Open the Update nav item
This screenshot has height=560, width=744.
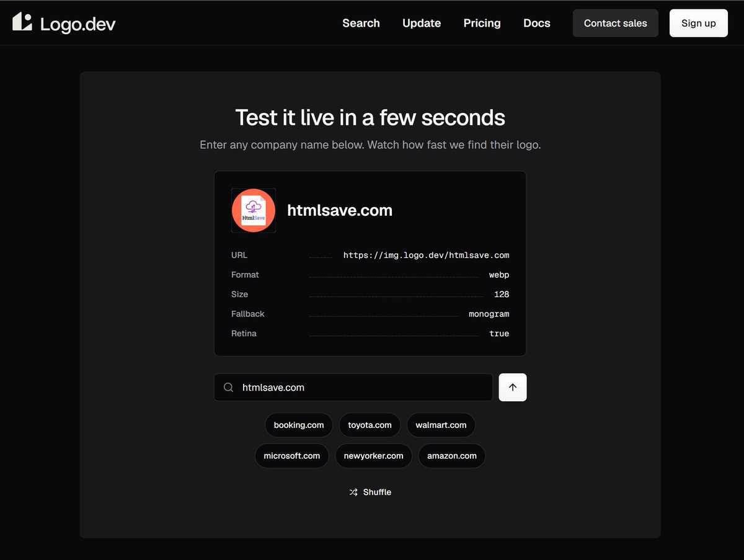point(422,23)
